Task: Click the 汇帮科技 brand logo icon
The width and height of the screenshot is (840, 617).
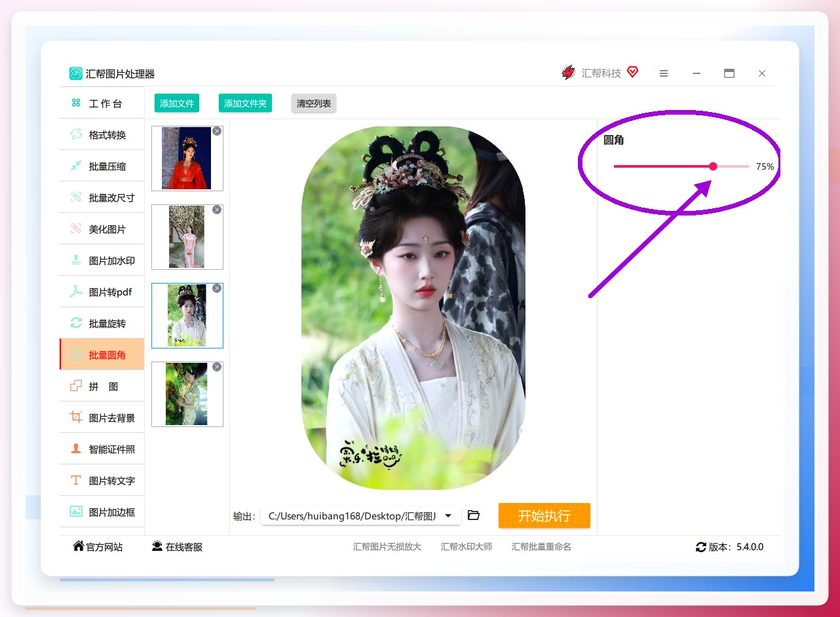Action: (568, 73)
